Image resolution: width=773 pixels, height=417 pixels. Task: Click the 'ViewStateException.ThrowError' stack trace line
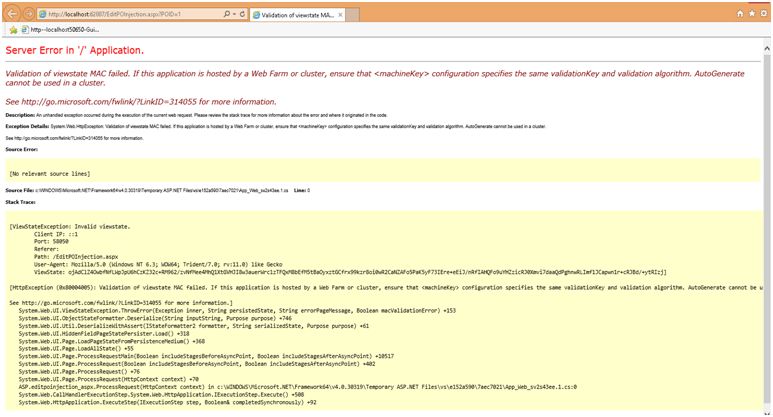237,311
